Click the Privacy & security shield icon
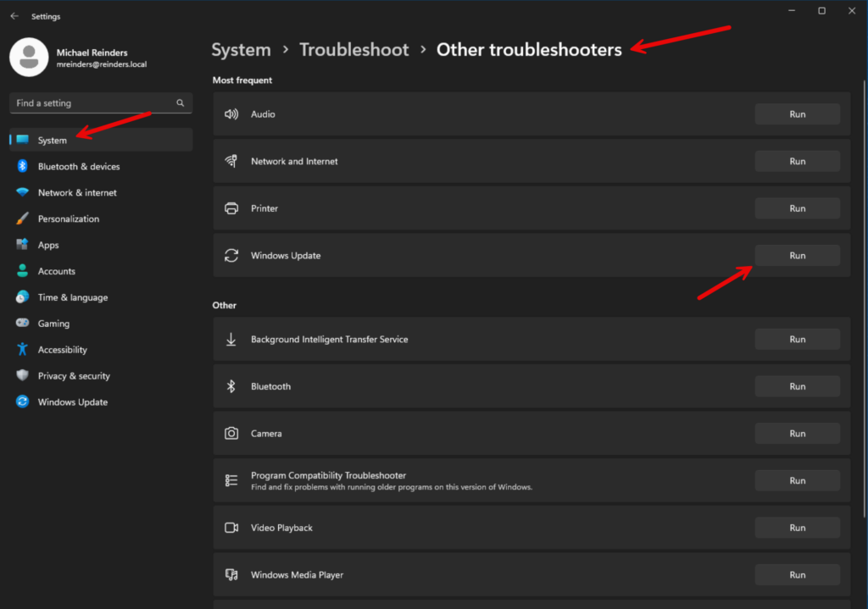 pyautogui.click(x=22, y=375)
